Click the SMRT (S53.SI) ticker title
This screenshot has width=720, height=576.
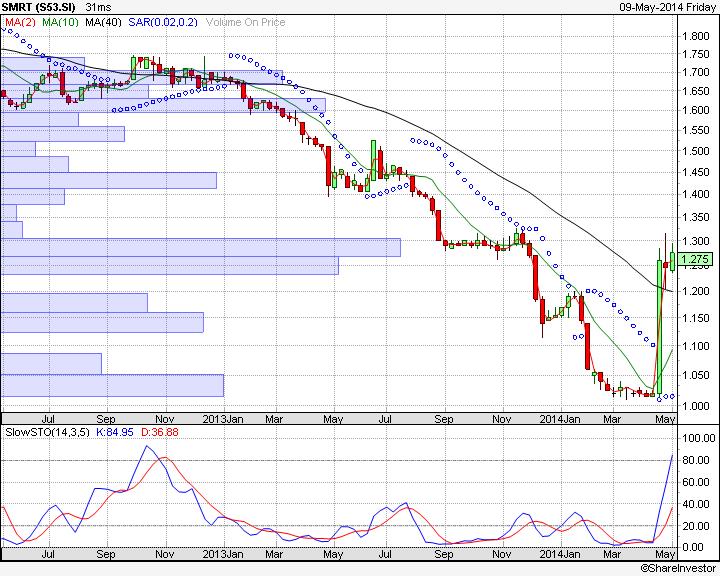tap(39, 7)
